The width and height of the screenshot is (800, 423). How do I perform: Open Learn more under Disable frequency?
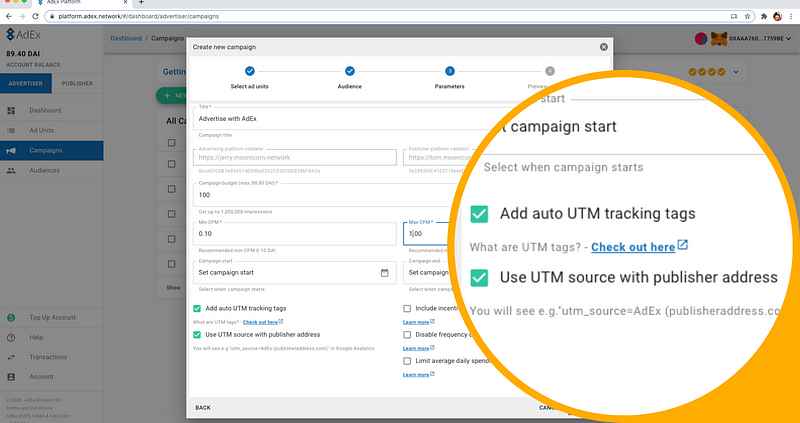pos(418,349)
